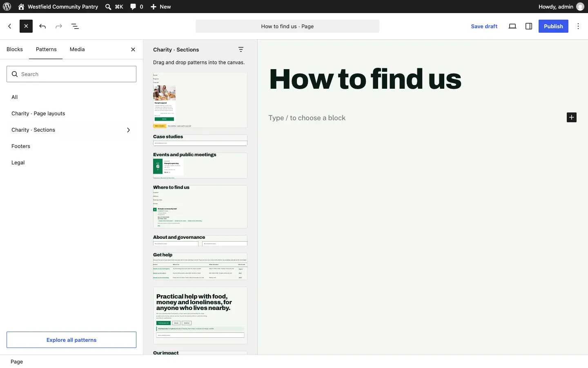Viewport: 588px width, 368px height.
Task: Open the Footers pattern category
Action: tap(71, 146)
